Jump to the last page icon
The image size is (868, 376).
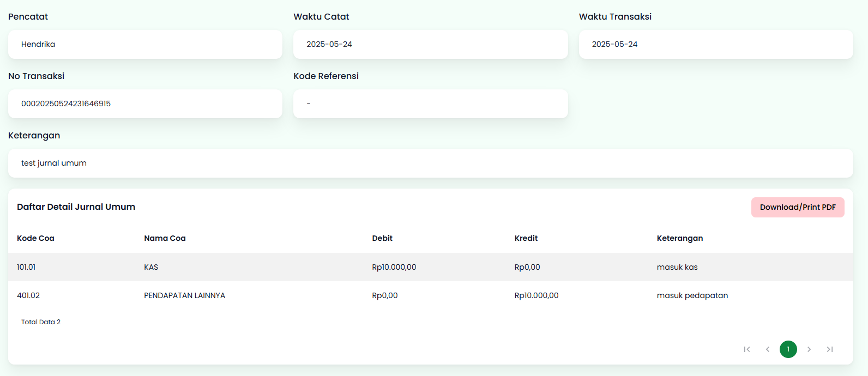pos(830,349)
